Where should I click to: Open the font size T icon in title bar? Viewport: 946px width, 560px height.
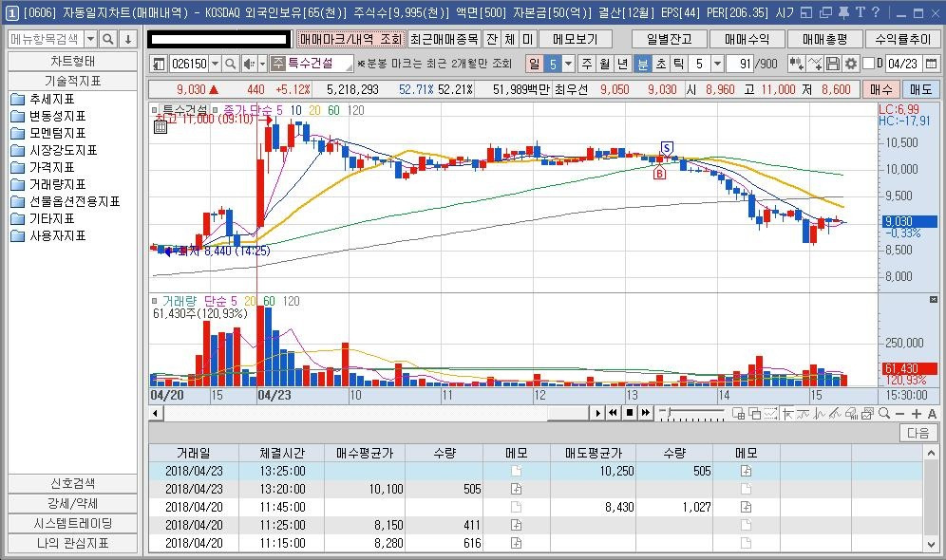(860, 12)
